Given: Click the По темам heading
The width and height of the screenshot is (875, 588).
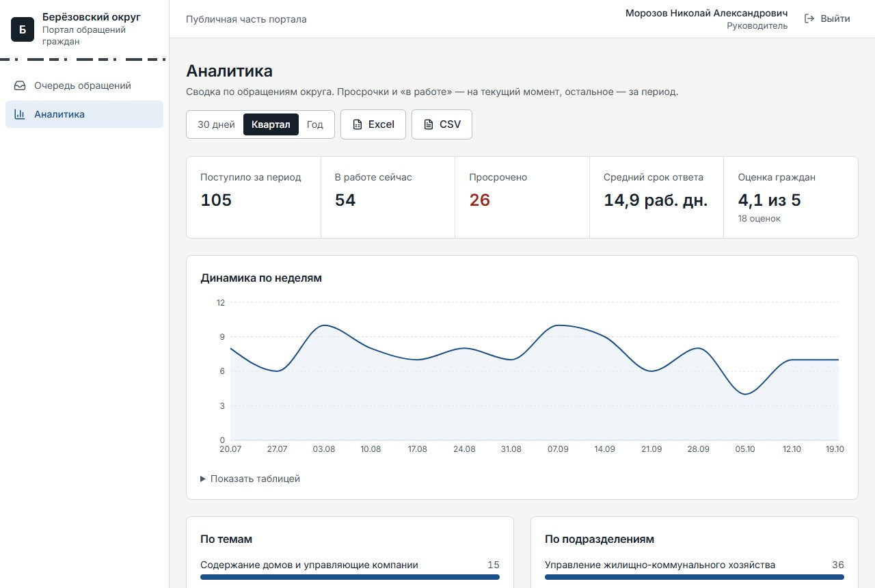Looking at the screenshot, I should pos(226,539).
